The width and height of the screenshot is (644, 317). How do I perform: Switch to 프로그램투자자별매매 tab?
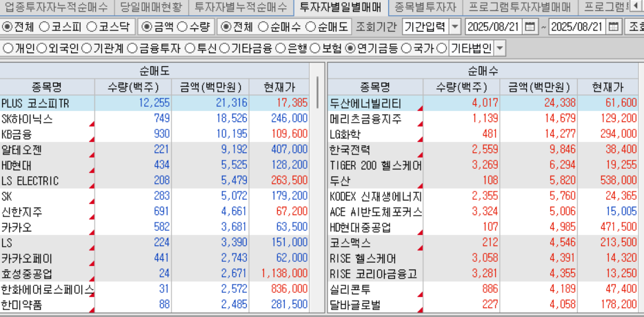click(x=519, y=7)
